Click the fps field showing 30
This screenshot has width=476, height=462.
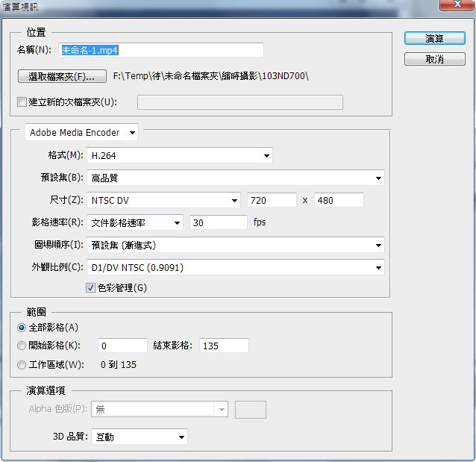[x=219, y=222]
